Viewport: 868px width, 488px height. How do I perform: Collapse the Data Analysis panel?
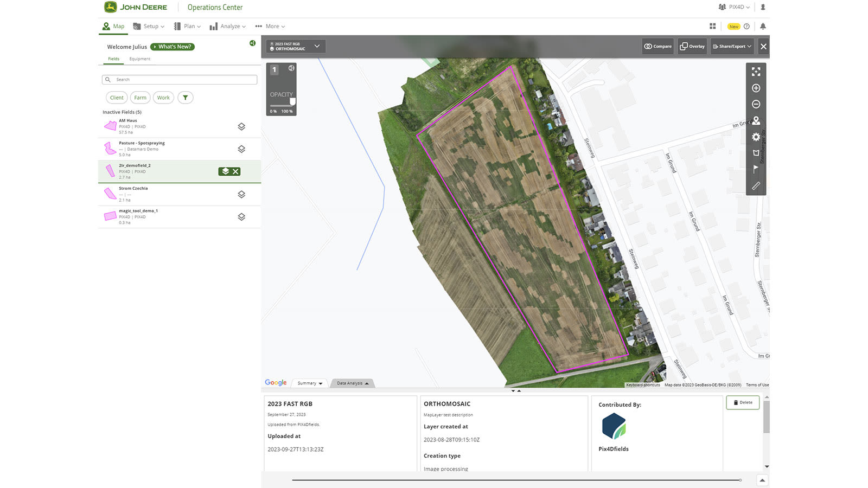click(x=352, y=383)
